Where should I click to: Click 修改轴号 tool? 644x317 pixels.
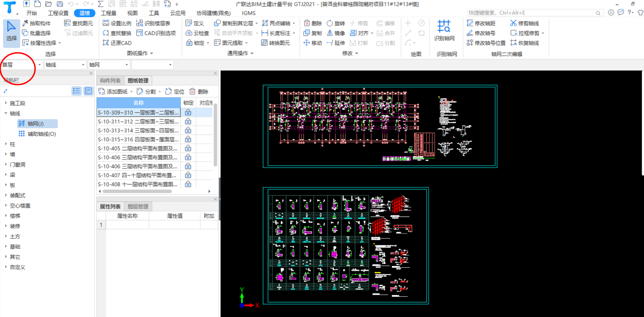click(481, 33)
